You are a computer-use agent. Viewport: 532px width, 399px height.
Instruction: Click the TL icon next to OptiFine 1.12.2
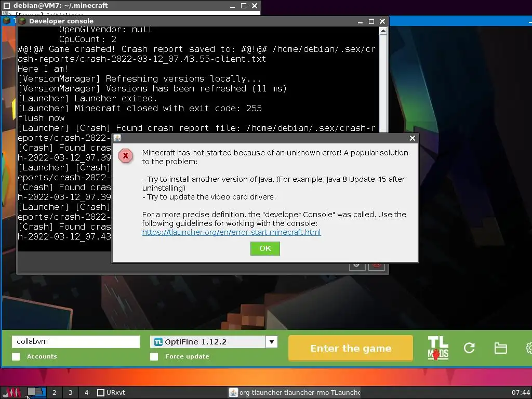point(158,342)
